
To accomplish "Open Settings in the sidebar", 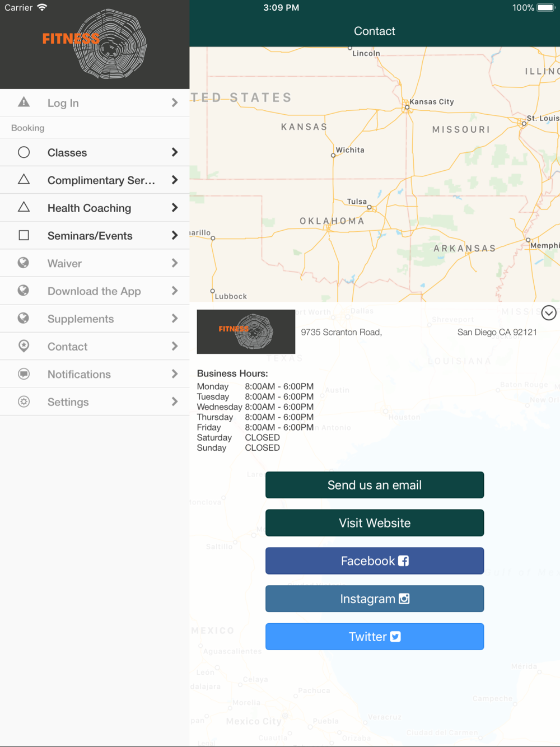I will [95, 401].
